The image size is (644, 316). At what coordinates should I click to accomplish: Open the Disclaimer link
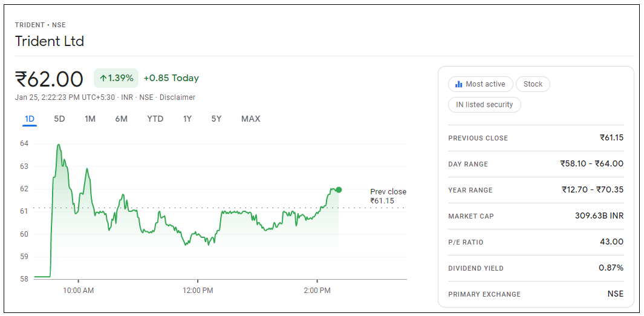[177, 97]
